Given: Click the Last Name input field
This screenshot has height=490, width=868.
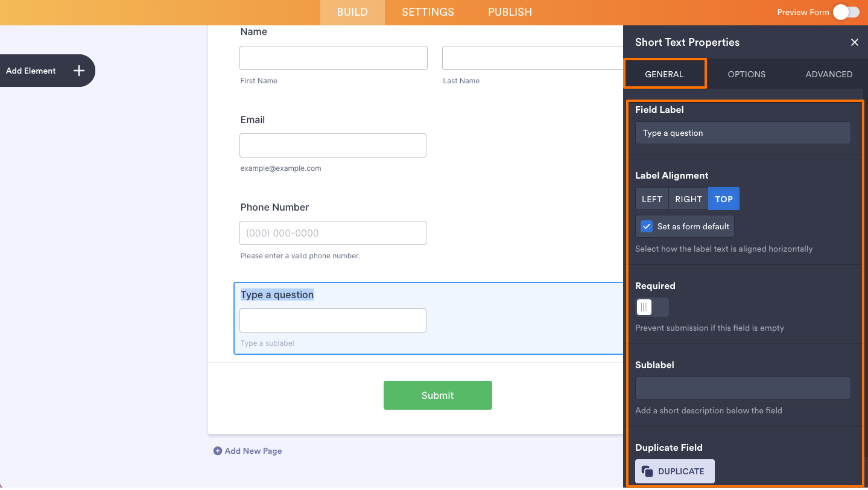Looking at the screenshot, I should click(x=533, y=58).
